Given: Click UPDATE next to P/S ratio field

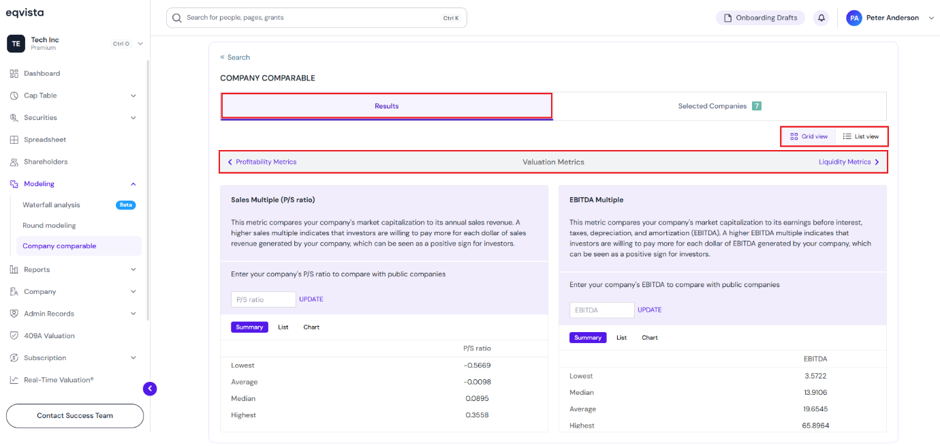Looking at the screenshot, I should point(311,299).
